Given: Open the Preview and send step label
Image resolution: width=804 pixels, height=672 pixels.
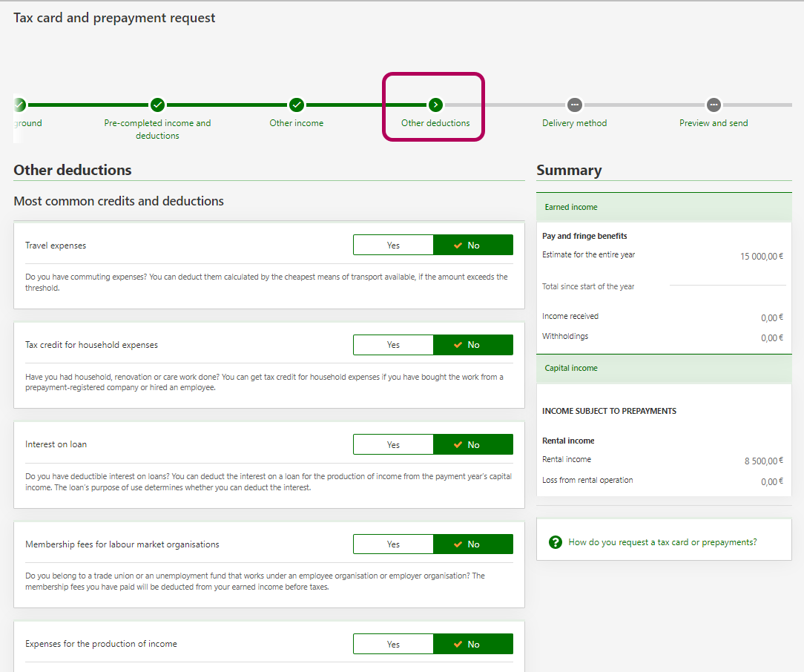Looking at the screenshot, I should click(x=714, y=123).
